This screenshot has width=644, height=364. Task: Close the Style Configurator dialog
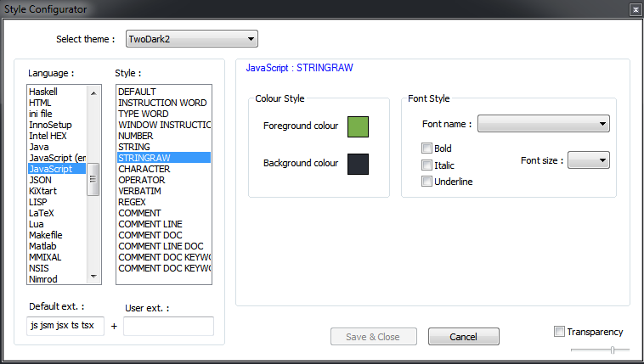coord(635,10)
